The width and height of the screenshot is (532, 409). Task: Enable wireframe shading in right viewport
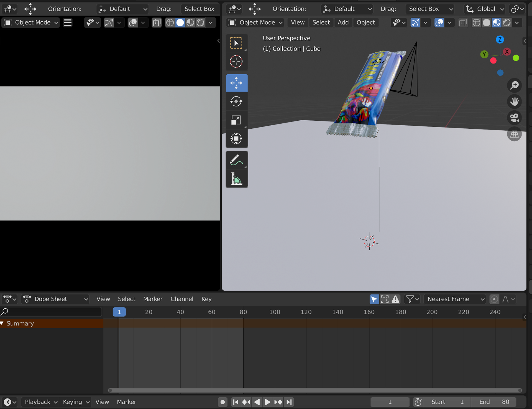click(x=476, y=22)
